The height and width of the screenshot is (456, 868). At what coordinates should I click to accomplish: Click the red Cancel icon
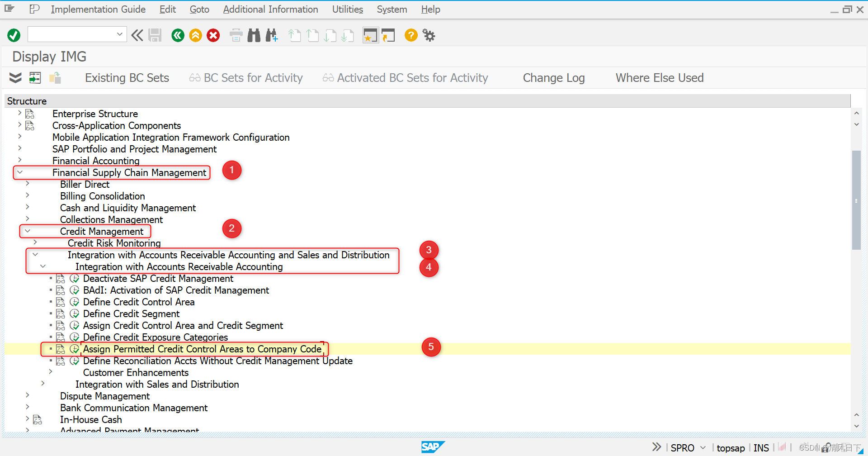(x=213, y=35)
